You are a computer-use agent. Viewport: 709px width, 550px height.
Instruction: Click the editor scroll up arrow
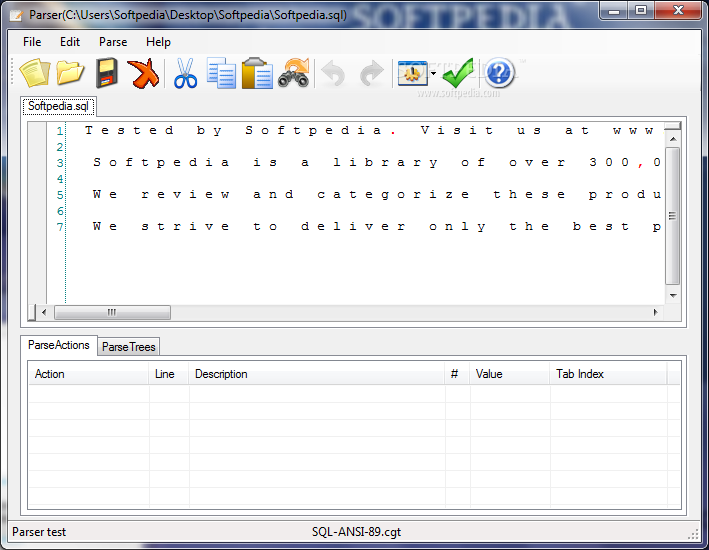(x=673, y=139)
